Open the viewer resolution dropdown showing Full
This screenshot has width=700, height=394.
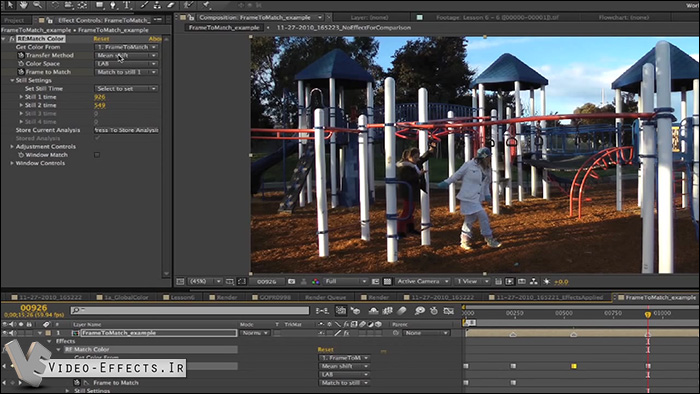pyautogui.click(x=346, y=282)
